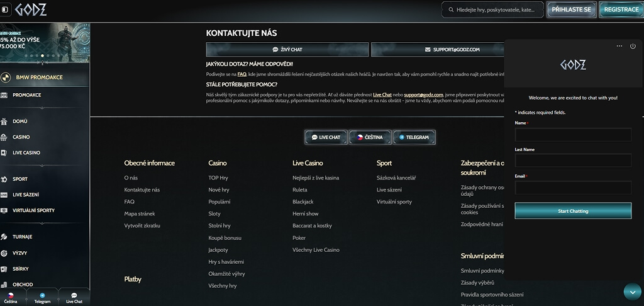Open BMW Promoakce wheel icon
The width and height of the screenshot is (644, 306).
coord(5,77)
